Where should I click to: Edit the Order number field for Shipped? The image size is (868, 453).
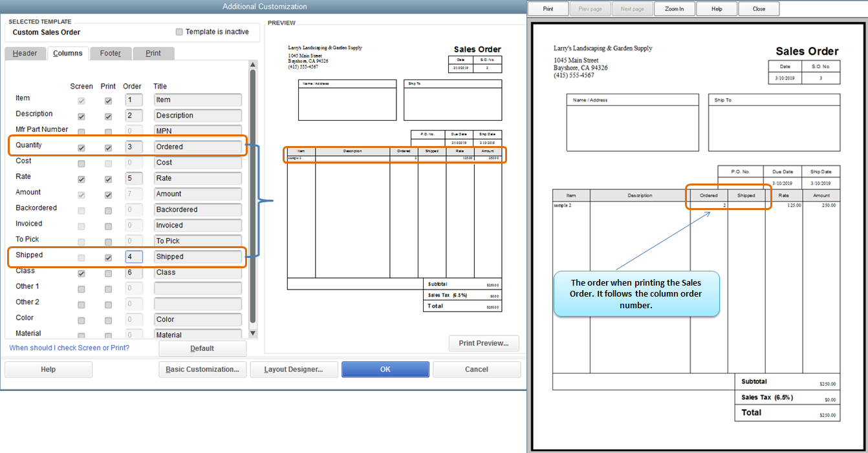[133, 257]
